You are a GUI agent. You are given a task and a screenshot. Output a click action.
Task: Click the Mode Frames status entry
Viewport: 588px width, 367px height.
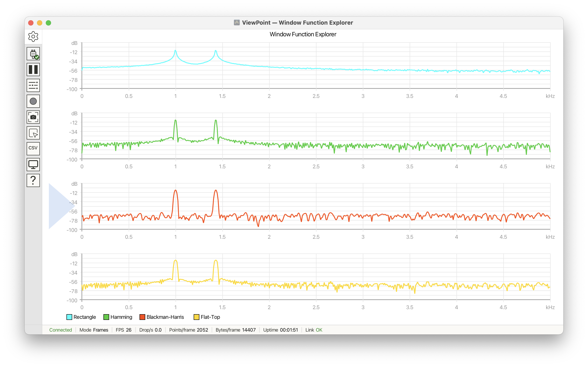94,330
